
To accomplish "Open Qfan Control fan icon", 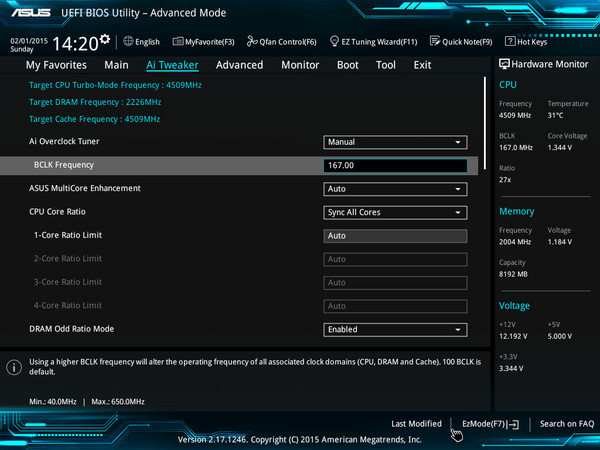I will point(252,41).
